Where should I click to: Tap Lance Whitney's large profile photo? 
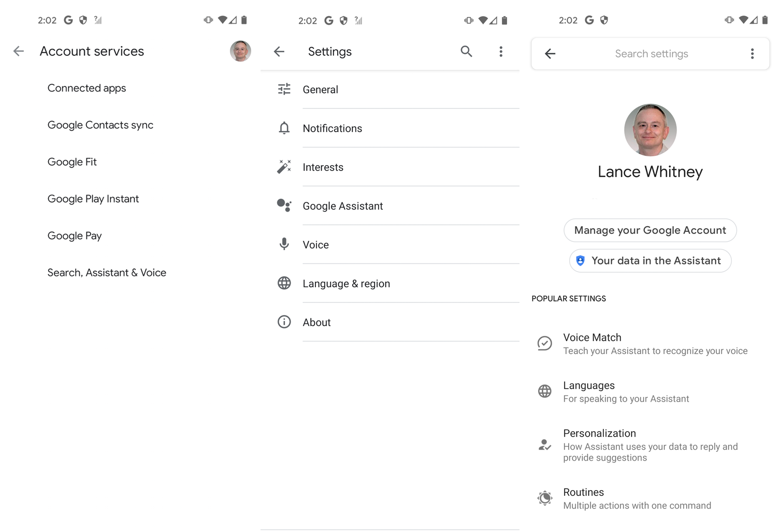pyautogui.click(x=650, y=130)
